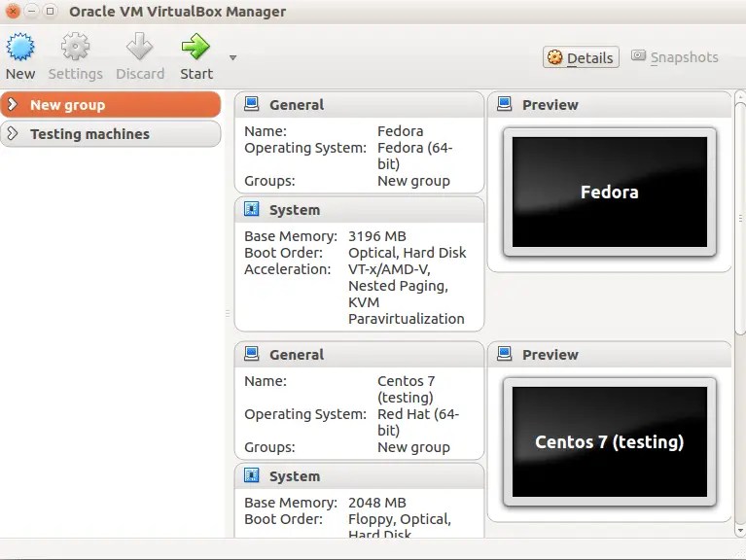The width and height of the screenshot is (746, 560).
Task: Click the Centos 7 System chip icon
Action: coord(251,475)
